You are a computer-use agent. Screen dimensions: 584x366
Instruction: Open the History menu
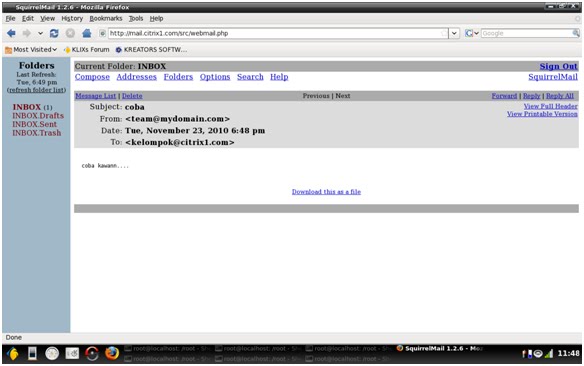click(72, 18)
